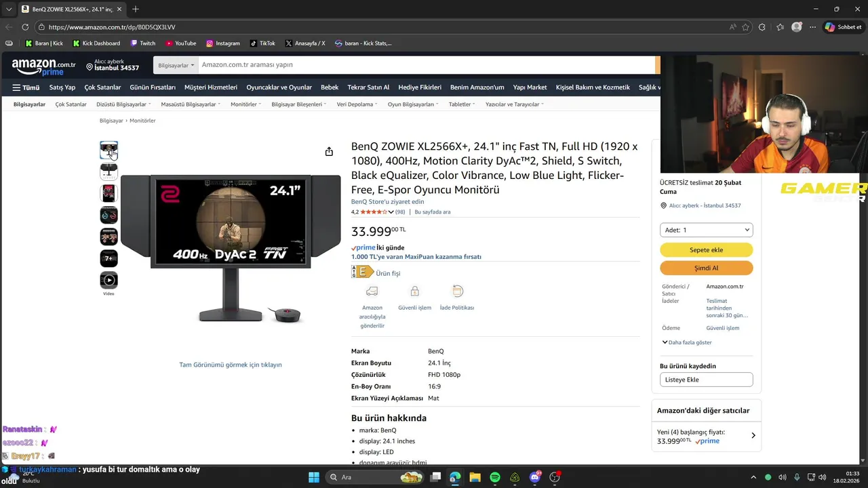Click the hamburger Tümü menu icon
Screen dimensions: 868x488
tap(16, 87)
